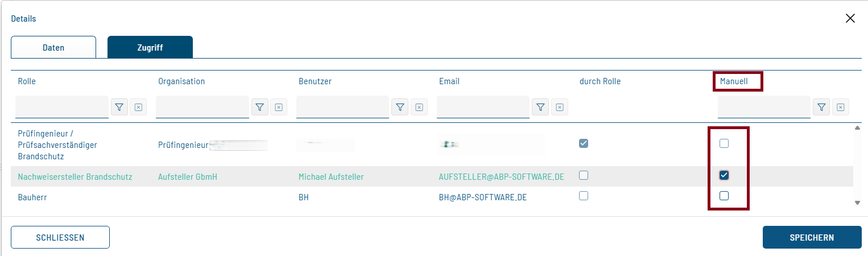The width and height of the screenshot is (868, 256).
Task: Open filter options for Manuell column
Action: click(821, 107)
